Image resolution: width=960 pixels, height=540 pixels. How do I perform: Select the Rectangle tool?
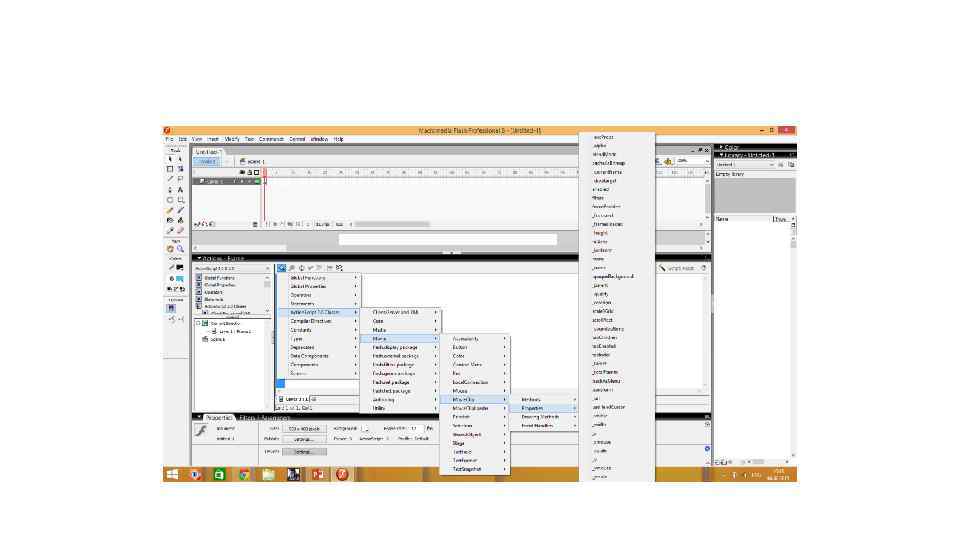(x=181, y=200)
